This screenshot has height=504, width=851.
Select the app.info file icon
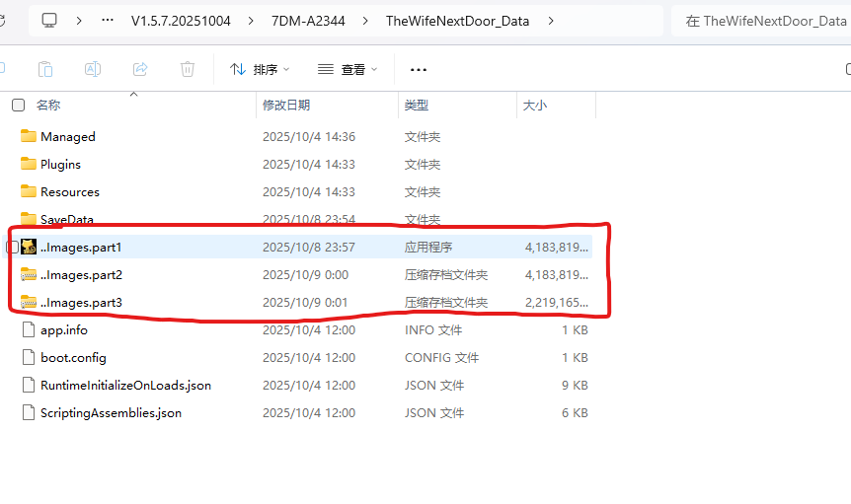(29, 329)
